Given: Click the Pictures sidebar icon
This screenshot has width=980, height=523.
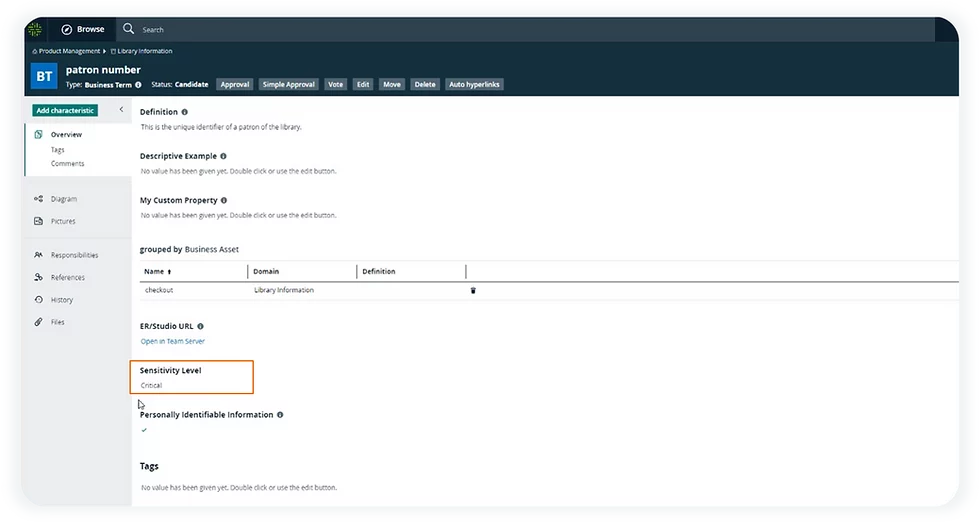Looking at the screenshot, I should click(38, 221).
